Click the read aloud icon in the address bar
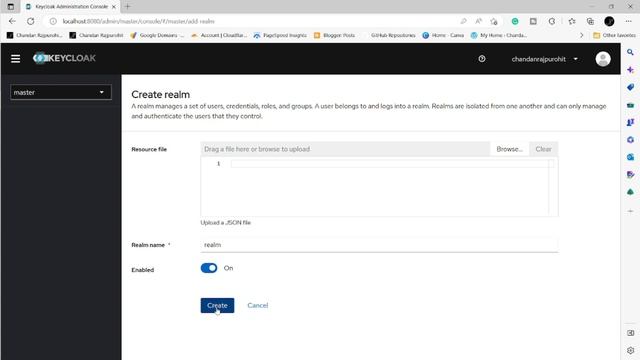The height and width of the screenshot is (360, 640). pos(478,21)
